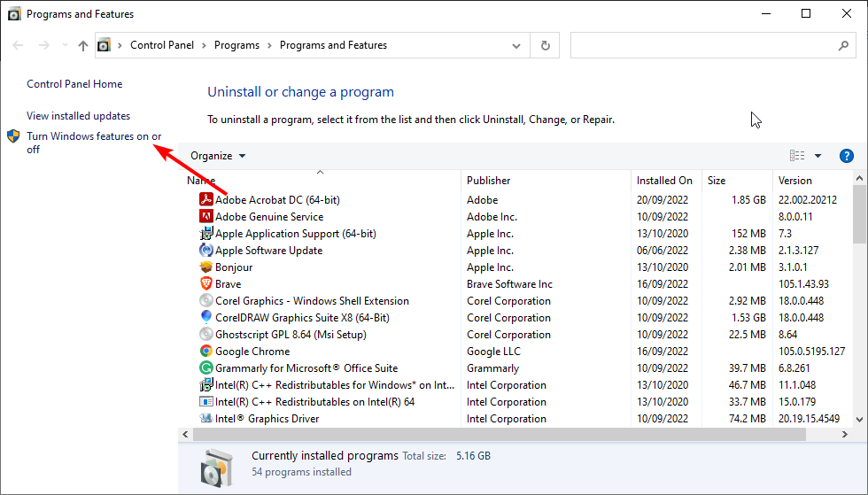868x495 pixels.
Task: Click the Adobe Acrobat DC program icon
Action: click(205, 199)
